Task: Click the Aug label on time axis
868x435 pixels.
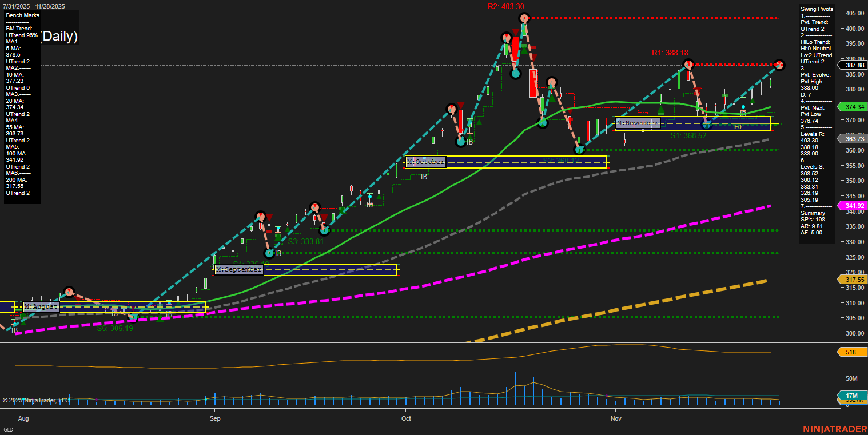Action: click(23, 418)
